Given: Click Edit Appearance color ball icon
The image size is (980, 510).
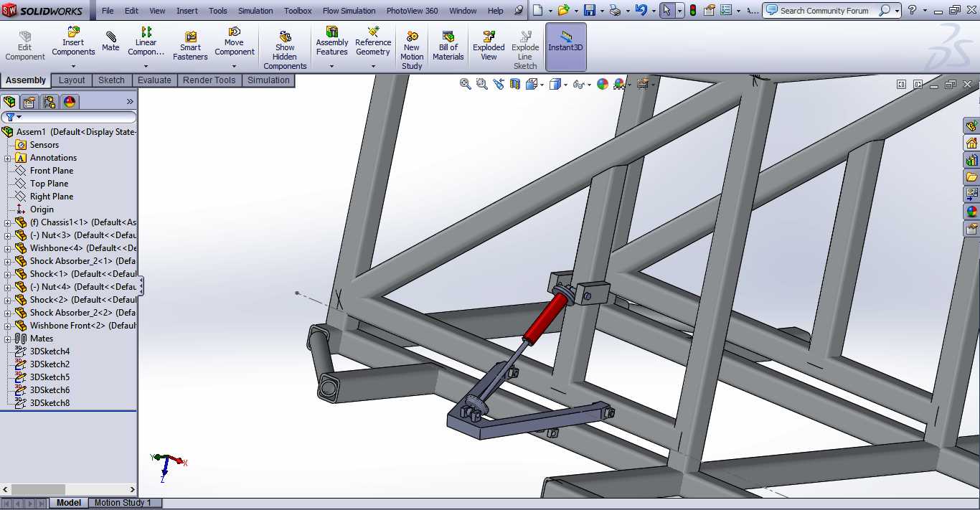Looking at the screenshot, I should click(x=603, y=84).
